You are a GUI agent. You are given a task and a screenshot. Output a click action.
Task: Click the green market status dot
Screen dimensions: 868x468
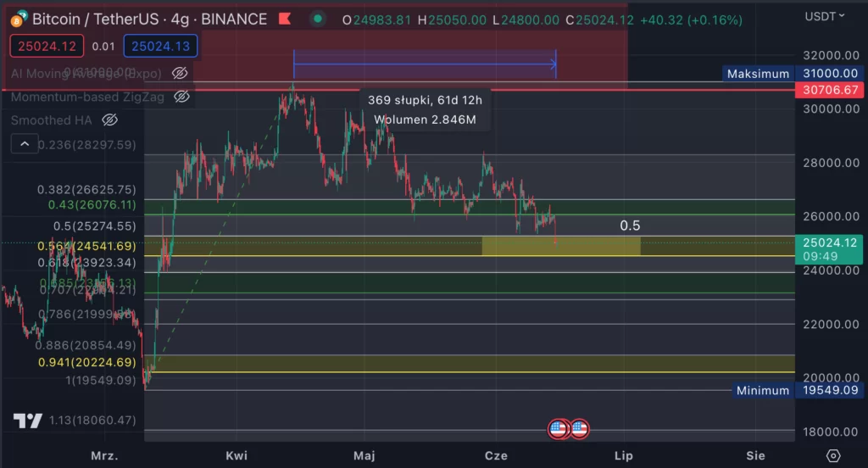[317, 19]
